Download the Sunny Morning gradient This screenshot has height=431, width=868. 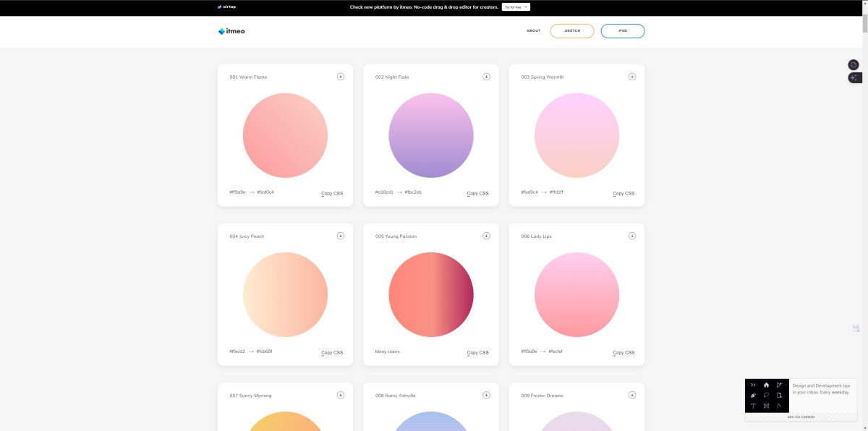tap(341, 395)
